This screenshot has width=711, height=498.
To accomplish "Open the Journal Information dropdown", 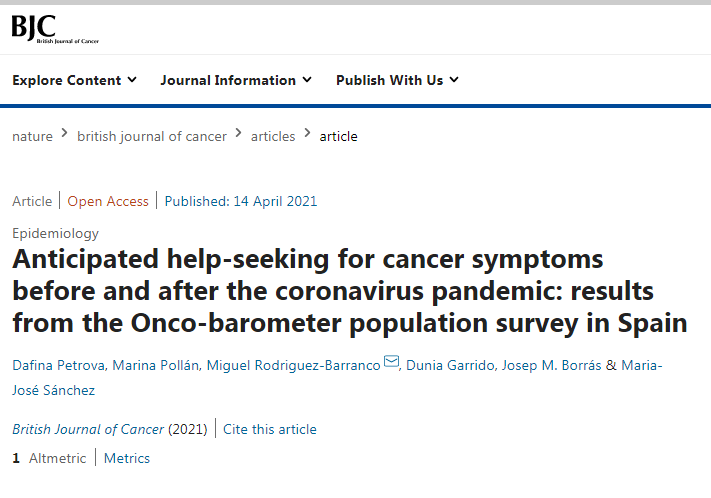I will click(236, 80).
